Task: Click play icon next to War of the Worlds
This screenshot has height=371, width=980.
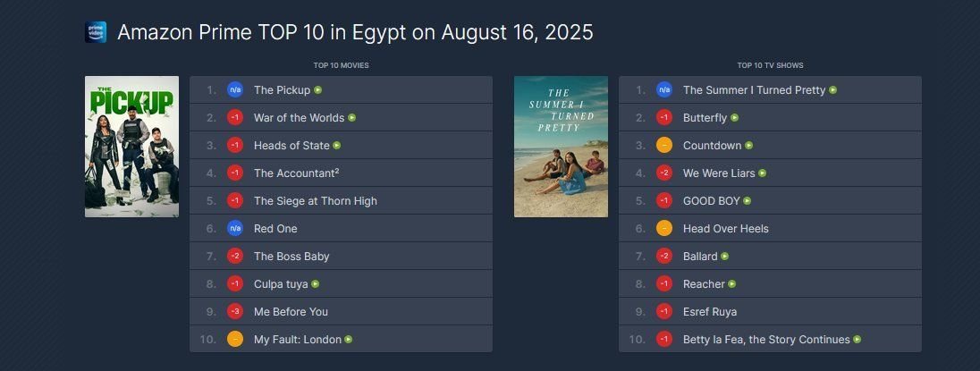Action: pyautogui.click(x=352, y=118)
